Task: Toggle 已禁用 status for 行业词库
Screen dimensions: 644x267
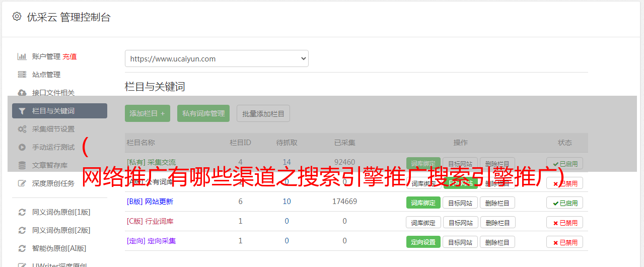Action: (565, 222)
